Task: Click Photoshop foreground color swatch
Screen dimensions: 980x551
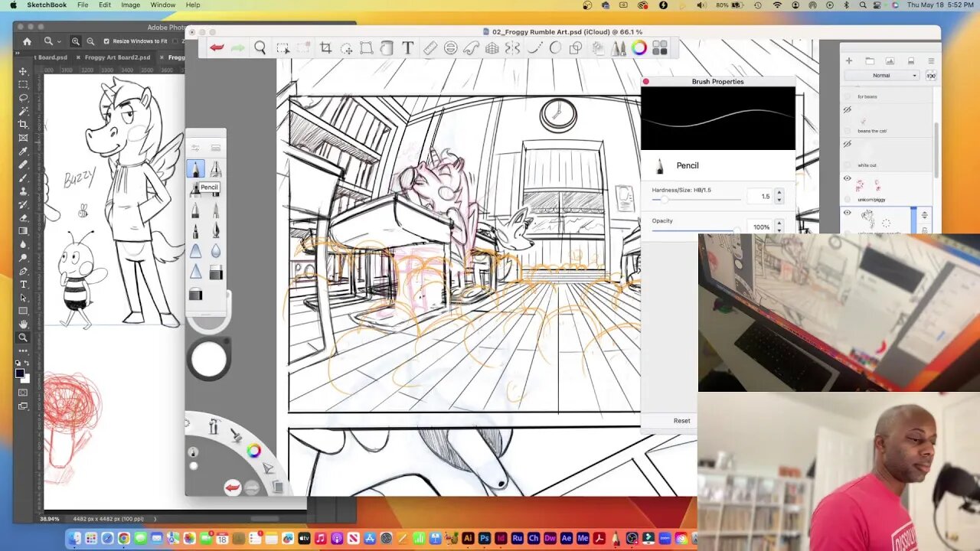Action: (20, 373)
